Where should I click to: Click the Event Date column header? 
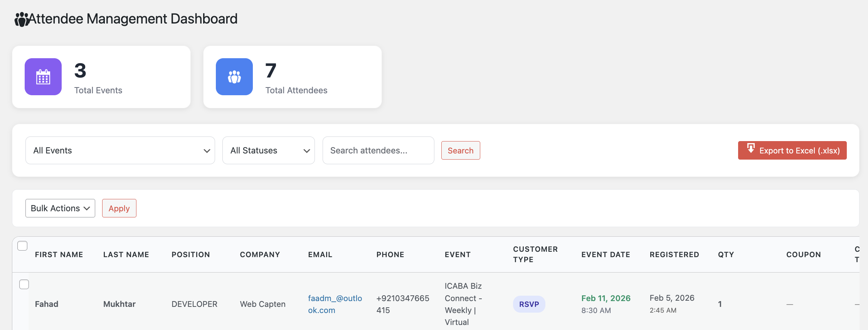606,254
